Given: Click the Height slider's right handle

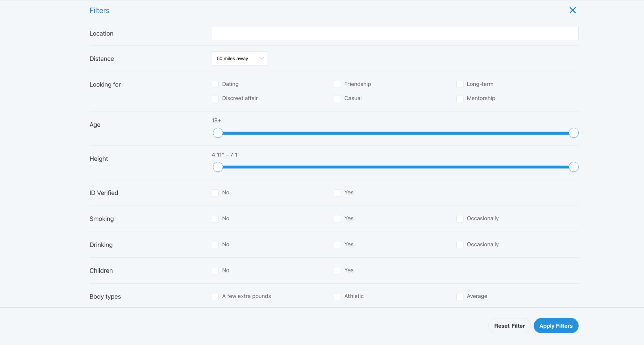Looking at the screenshot, I should tap(574, 167).
